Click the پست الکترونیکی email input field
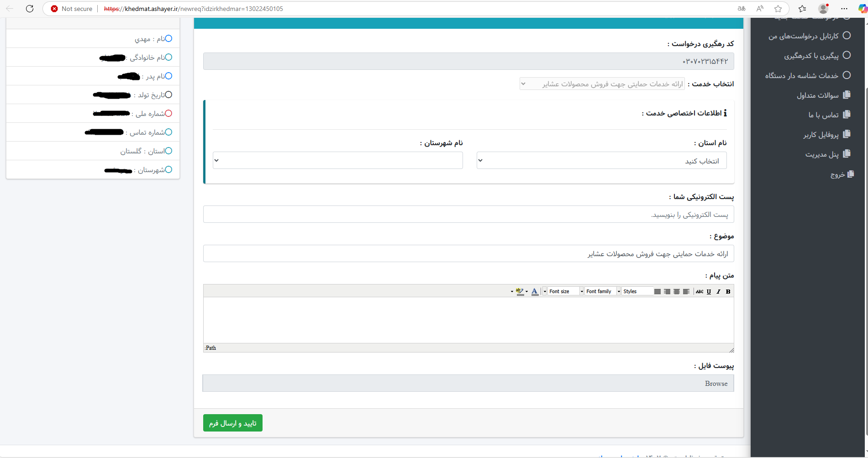868x458 pixels. (x=468, y=215)
